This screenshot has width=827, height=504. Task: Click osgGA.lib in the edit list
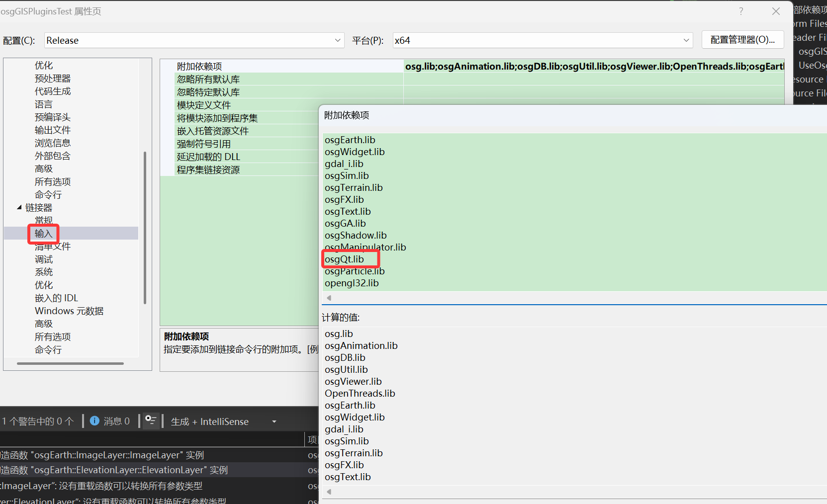tap(345, 224)
